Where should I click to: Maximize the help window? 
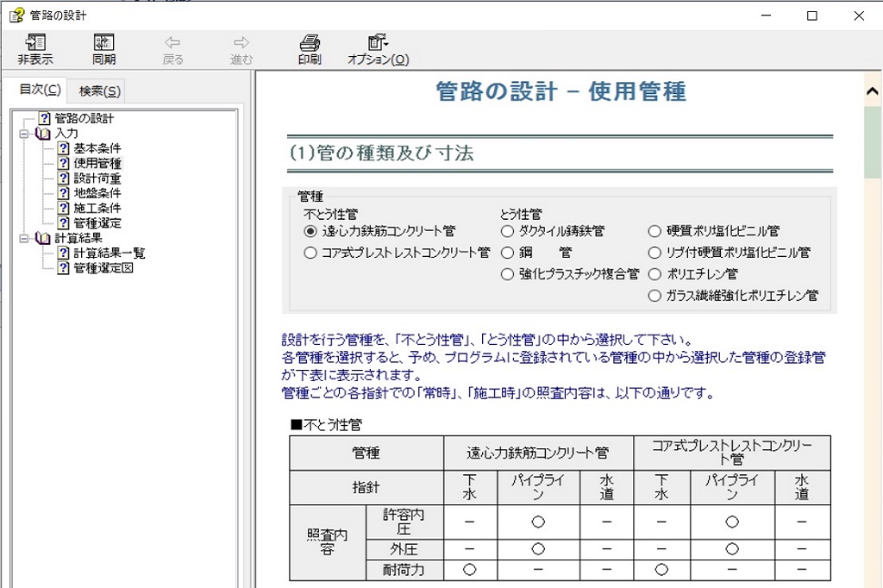[812, 16]
